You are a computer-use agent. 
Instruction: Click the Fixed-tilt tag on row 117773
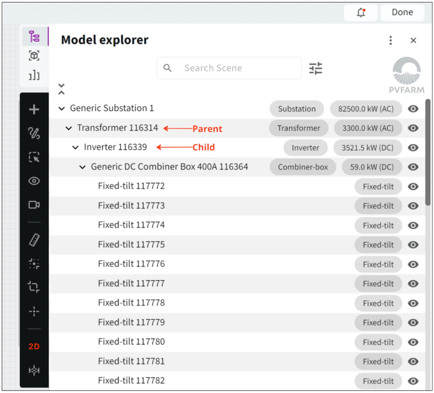click(x=378, y=206)
